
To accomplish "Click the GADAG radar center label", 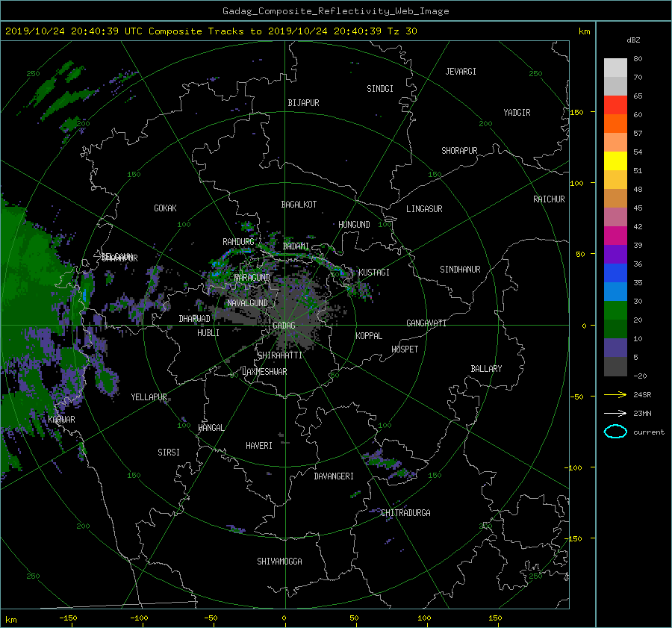I will [284, 326].
